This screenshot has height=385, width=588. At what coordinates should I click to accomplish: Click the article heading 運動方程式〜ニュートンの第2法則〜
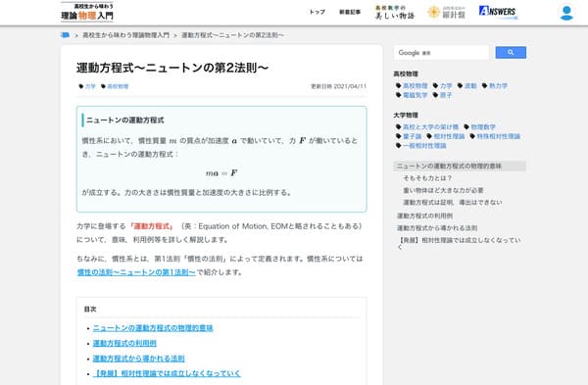[x=172, y=68]
